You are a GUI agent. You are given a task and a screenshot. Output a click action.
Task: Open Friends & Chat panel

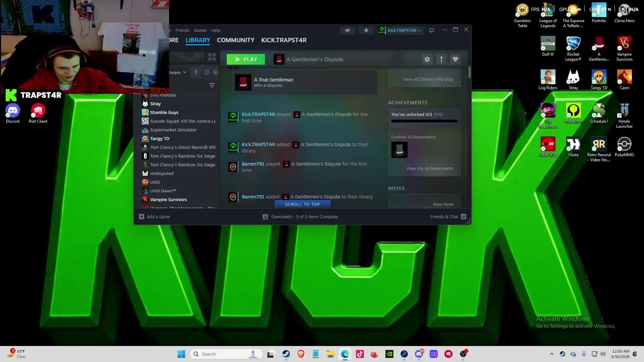[x=448, y=217]
